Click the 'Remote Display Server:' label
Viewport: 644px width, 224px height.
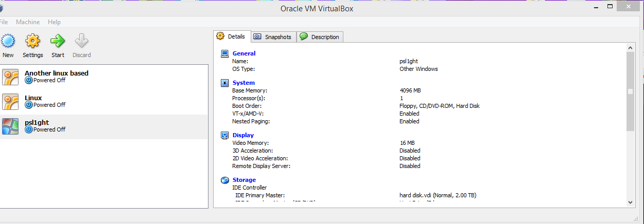261,166
